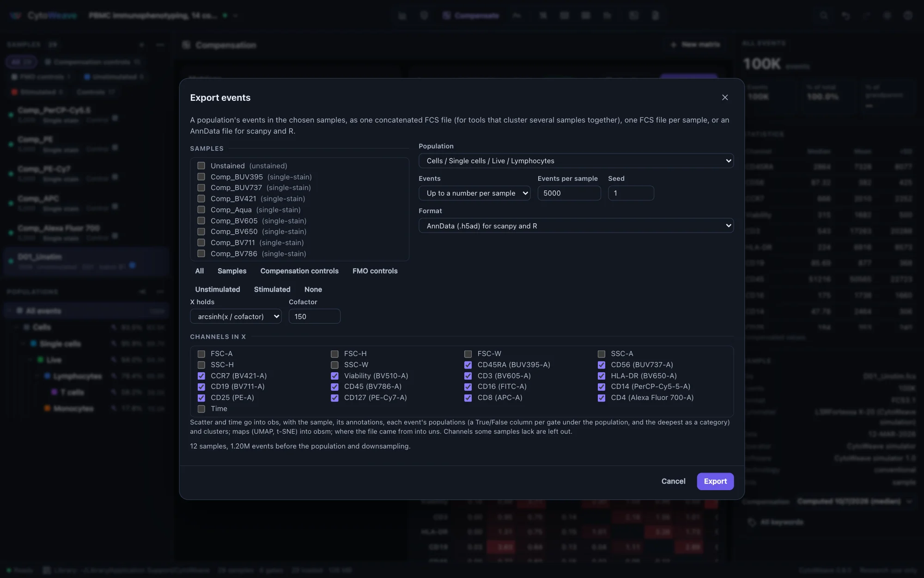Check the Comp_BV786 sample
Viewport: 924px width, 578px height.
(201, 253)
